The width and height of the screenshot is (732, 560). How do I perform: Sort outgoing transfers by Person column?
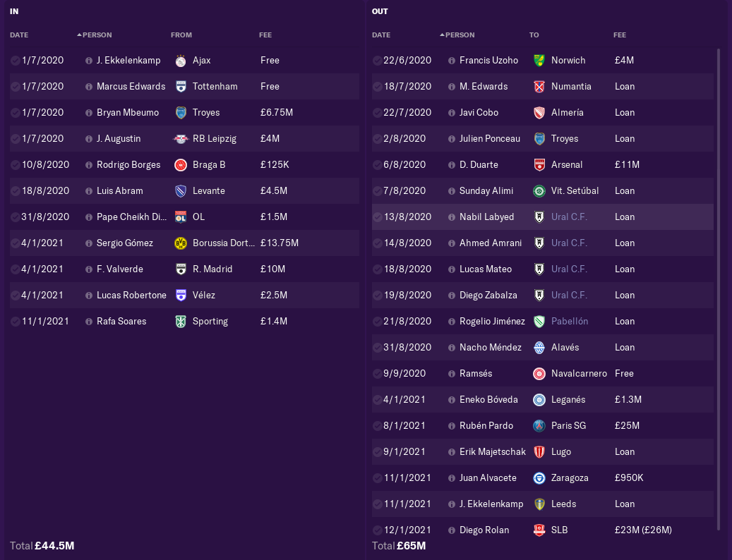tap(460, 35)
